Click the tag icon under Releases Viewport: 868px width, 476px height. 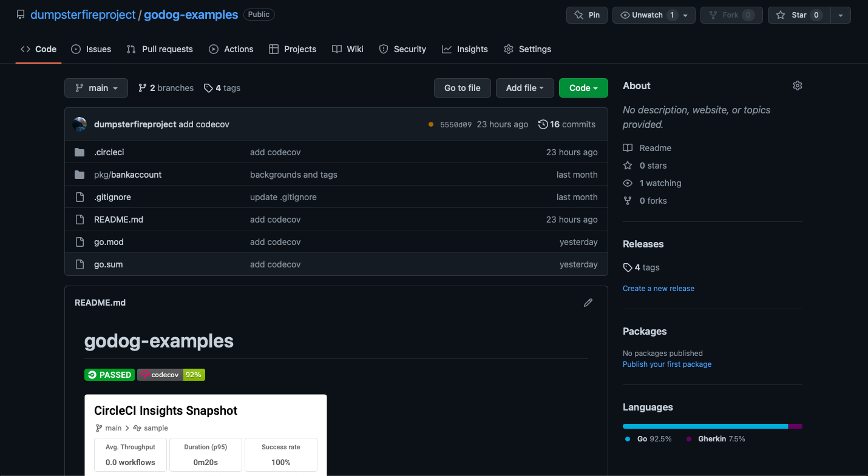(628, 267)
